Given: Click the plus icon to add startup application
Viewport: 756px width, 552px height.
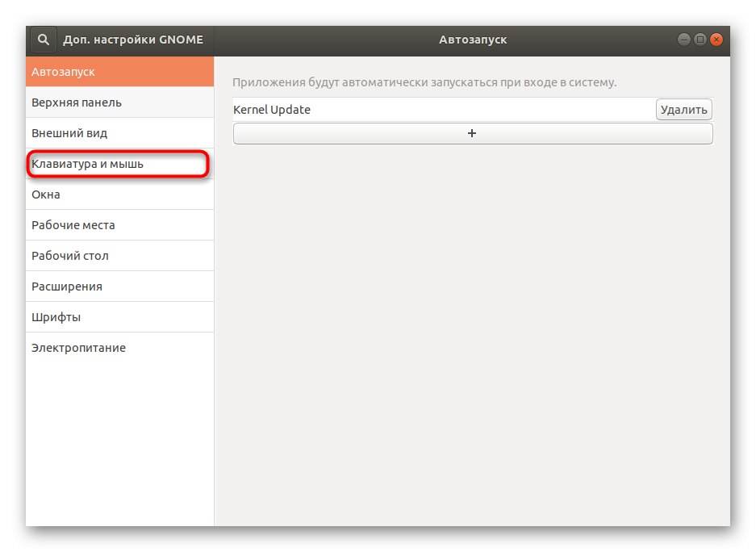Looking at the screenshot, I should (472, 134).
